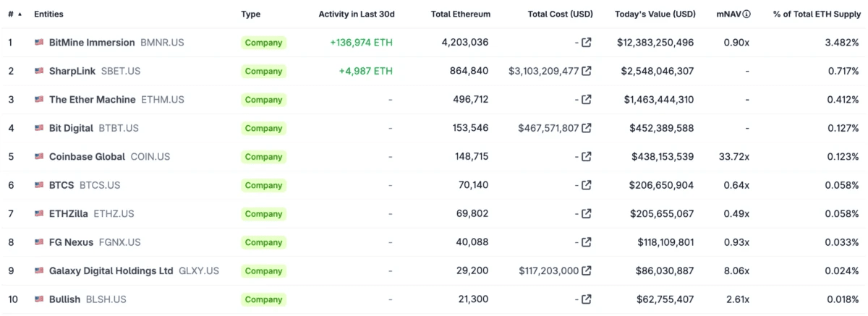Click the % of Total ETH Supply header
This screenshot has height=316, width=868.
click(816, 14)
